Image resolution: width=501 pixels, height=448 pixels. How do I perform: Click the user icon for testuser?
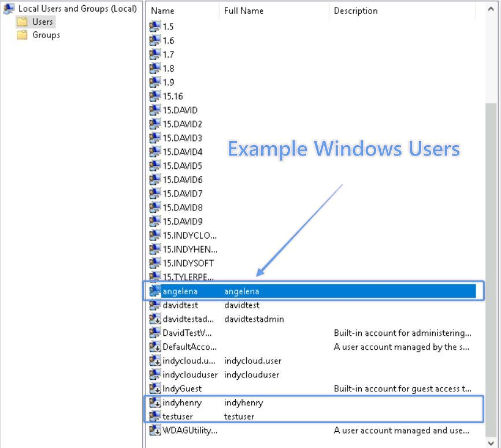155,416
